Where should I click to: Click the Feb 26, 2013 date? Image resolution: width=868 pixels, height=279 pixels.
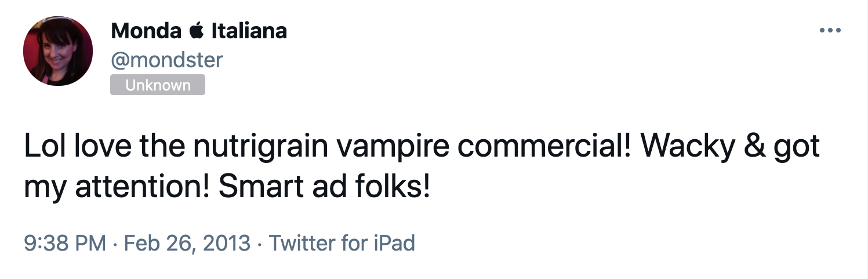click(187, 242)
